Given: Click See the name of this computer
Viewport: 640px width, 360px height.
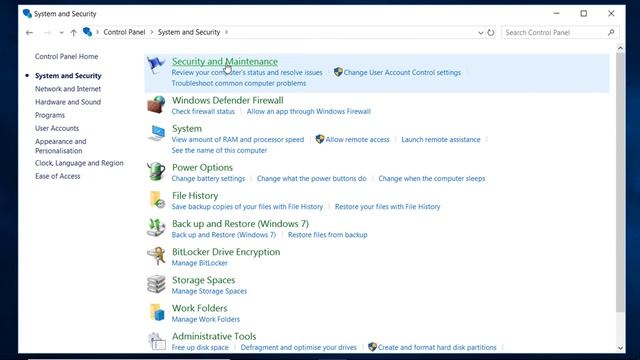Looking at the screenshot, I should 219,150.
